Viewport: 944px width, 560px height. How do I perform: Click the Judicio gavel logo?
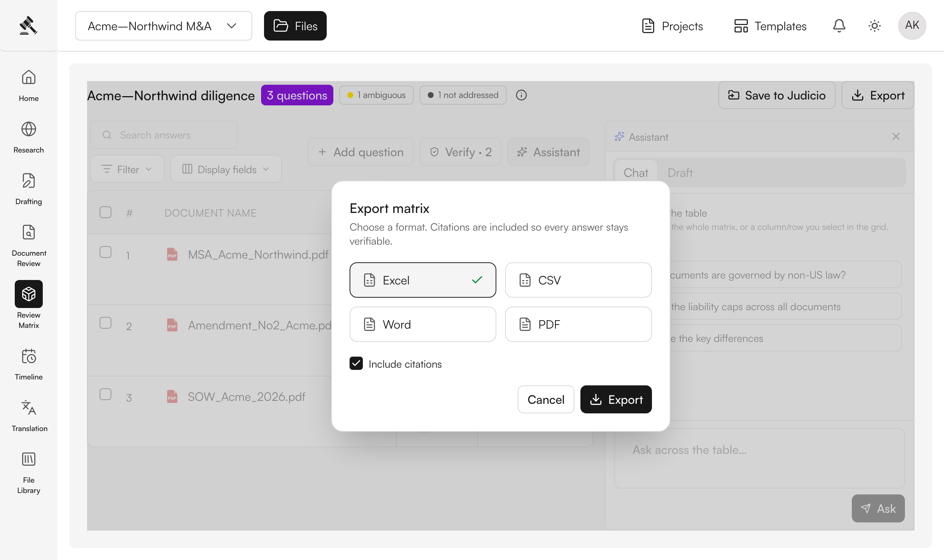tap(28, 26)
